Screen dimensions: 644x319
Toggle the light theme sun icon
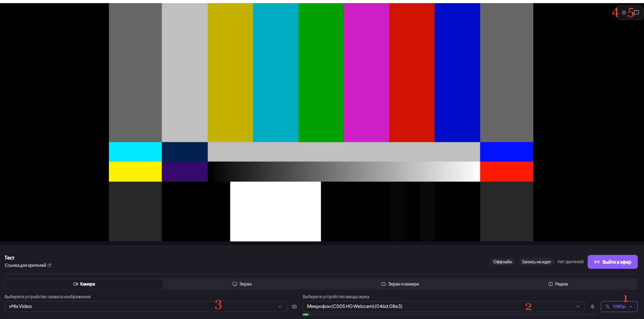pos(624,12)
